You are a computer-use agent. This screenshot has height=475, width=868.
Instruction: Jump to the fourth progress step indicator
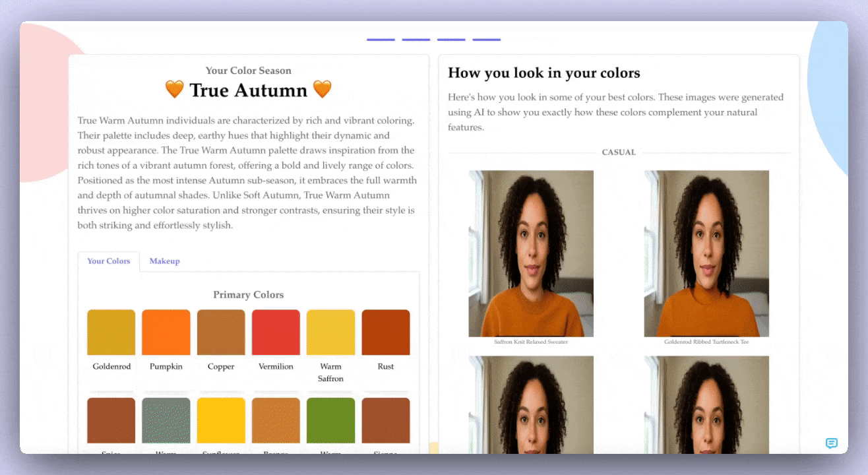coord(486,40)
